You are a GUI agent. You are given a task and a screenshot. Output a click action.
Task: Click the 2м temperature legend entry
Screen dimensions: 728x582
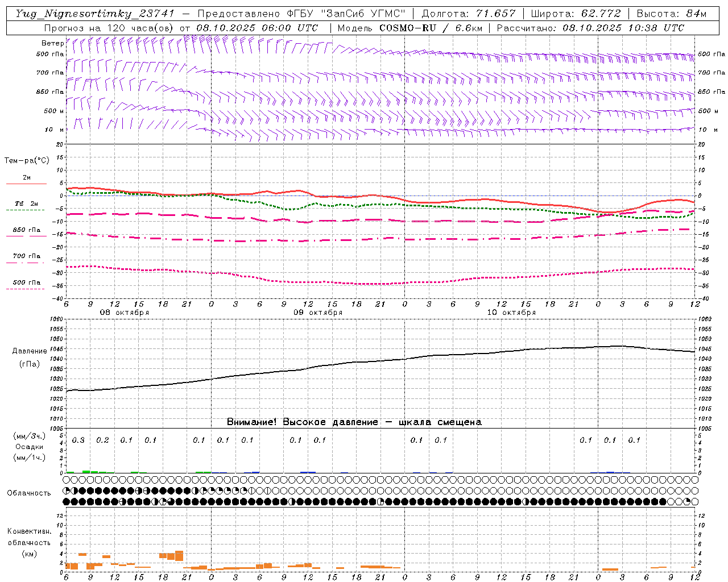27,178
